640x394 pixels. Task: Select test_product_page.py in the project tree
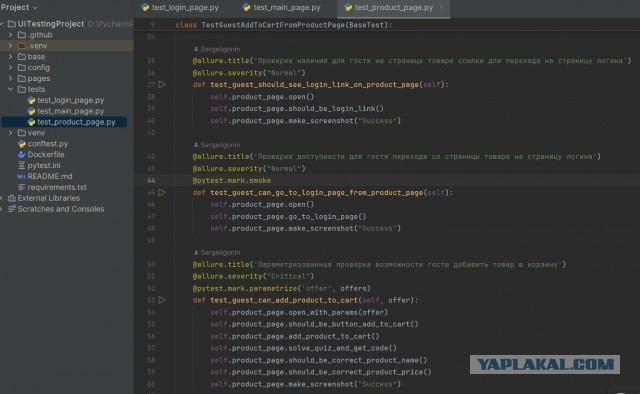[76, 122]
